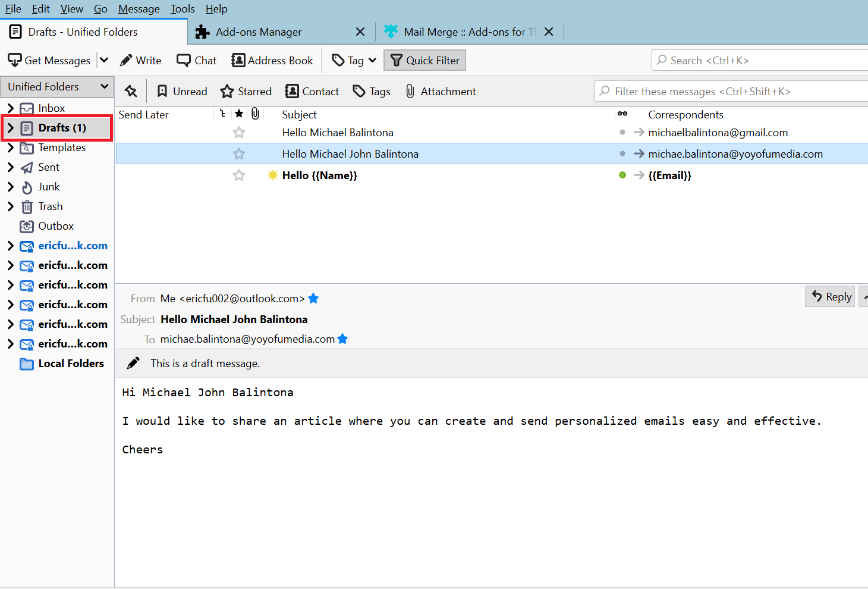Filter messages by Tags
Screen dimensions: 868x589
pos(371,90)
